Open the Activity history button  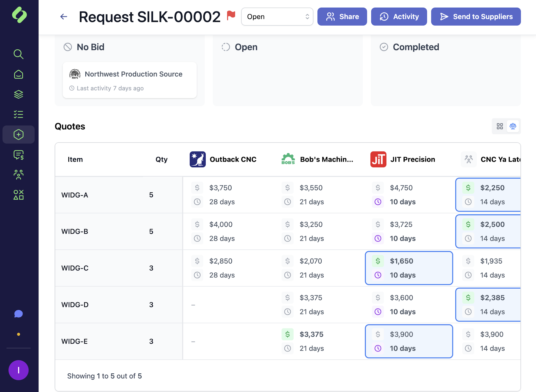[x=399, y=16]
